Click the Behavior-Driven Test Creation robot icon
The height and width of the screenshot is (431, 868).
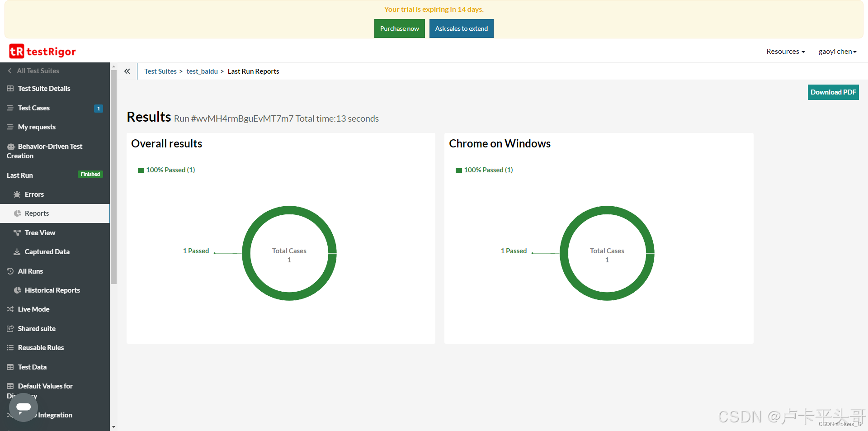[11, 147]
